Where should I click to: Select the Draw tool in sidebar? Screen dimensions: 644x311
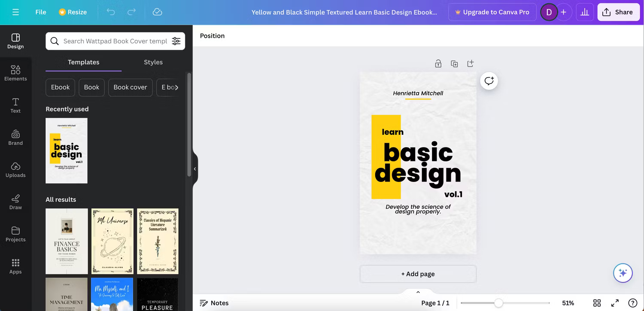click(x=15, y=201)
